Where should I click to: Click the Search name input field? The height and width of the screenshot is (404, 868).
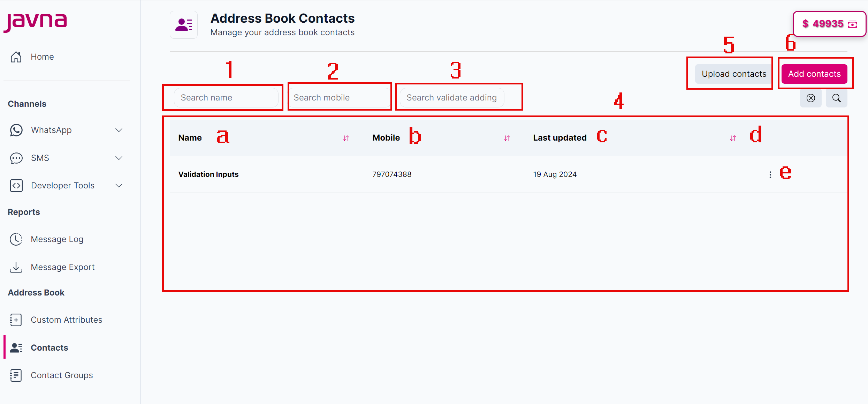pyautogui.click(x=227, y=97)
